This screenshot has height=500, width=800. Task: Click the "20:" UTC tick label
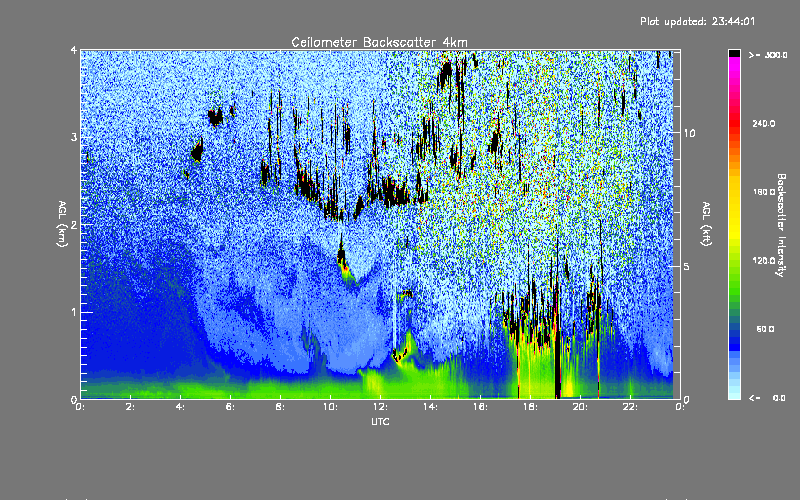(580, 407)
